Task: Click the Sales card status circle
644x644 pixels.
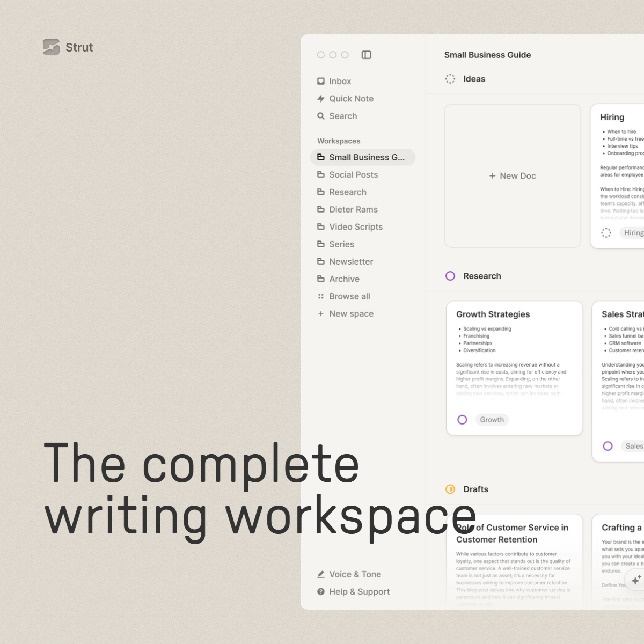Action: click(608, 446)
